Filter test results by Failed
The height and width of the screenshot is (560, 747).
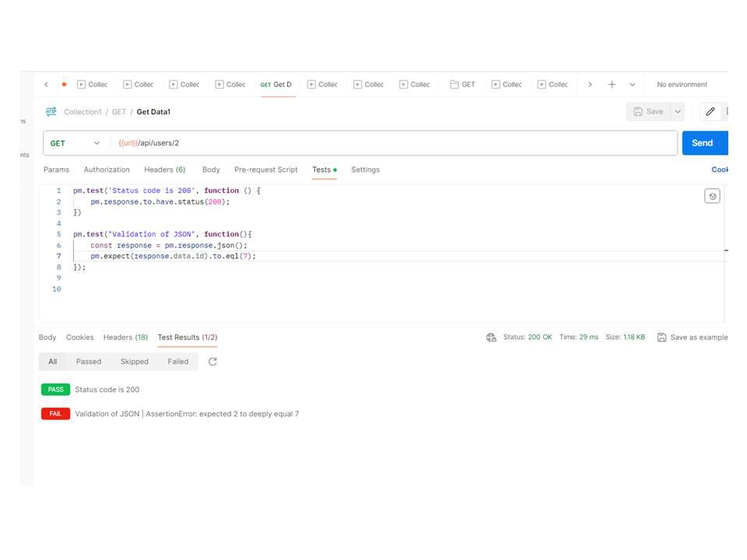pyautogui.click(x=178, y=362)
